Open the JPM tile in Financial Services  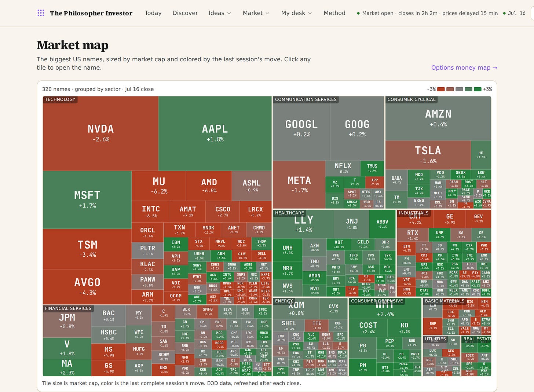[x=67, y=321]
